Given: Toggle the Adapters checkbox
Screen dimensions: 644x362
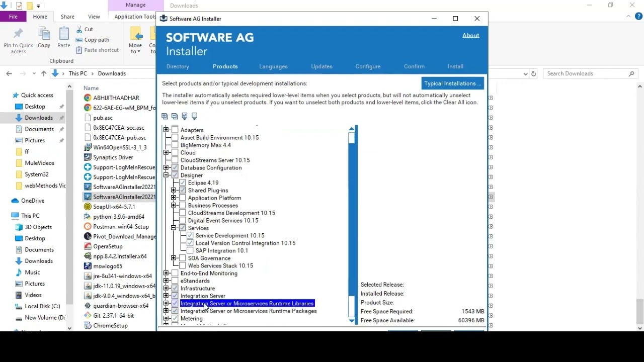Looking at the screenshot, I should pyautogui.click(x=175, y=130).
